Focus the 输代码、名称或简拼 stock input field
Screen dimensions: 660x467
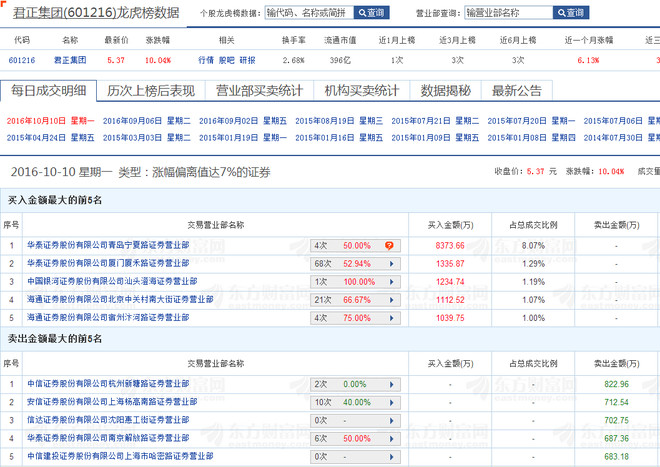pyautogui.click(x=309, y=13)
